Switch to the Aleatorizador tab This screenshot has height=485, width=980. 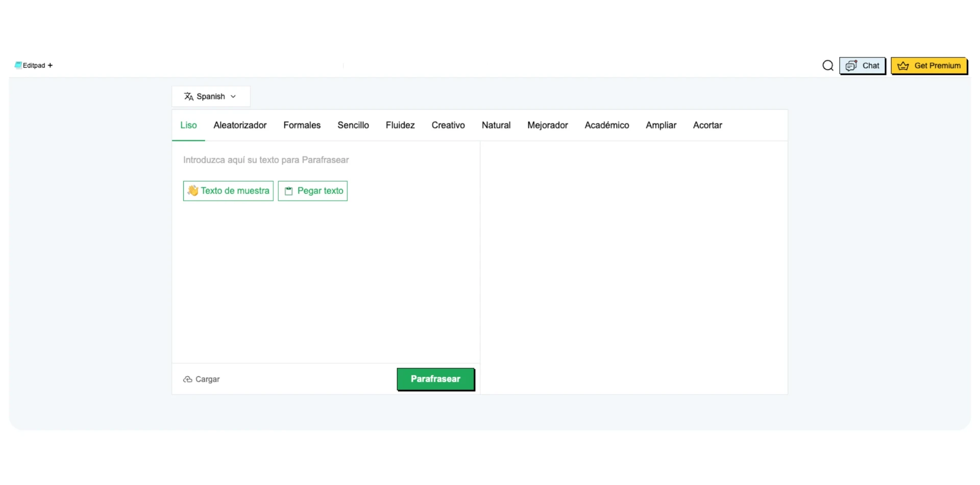240,125
